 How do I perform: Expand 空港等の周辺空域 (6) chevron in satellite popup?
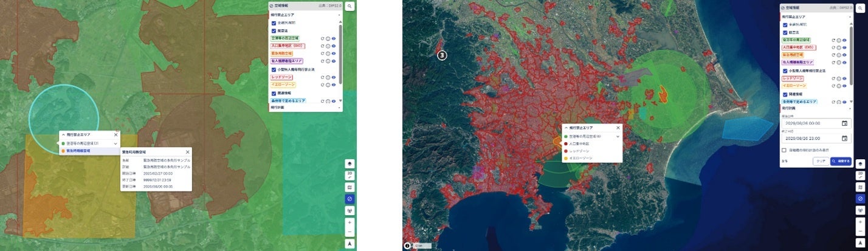[x=618, y=137]
